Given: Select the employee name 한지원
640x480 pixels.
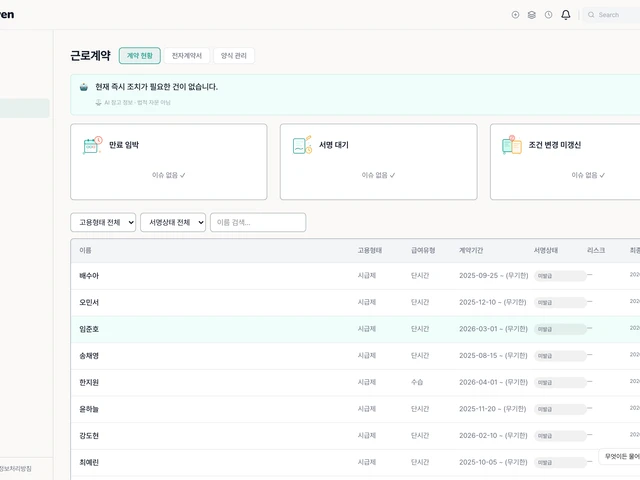Looking at the screenshot, I should tap(89, 382).
